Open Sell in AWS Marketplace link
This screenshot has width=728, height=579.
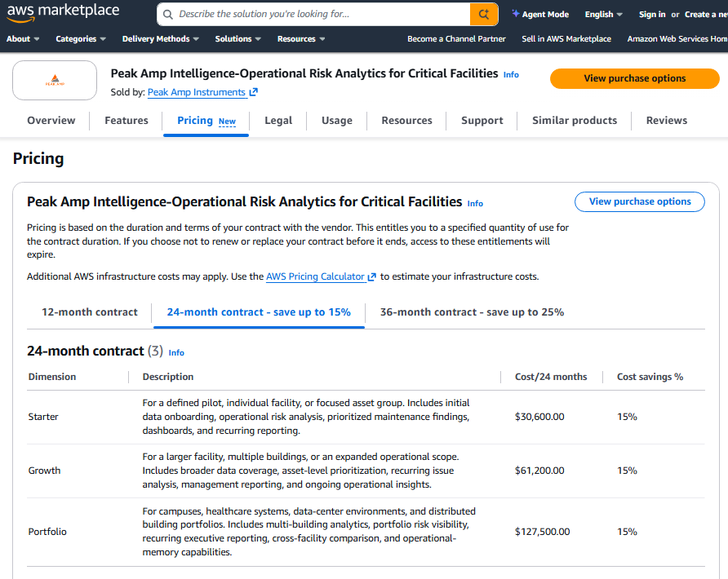coord(566,39)
